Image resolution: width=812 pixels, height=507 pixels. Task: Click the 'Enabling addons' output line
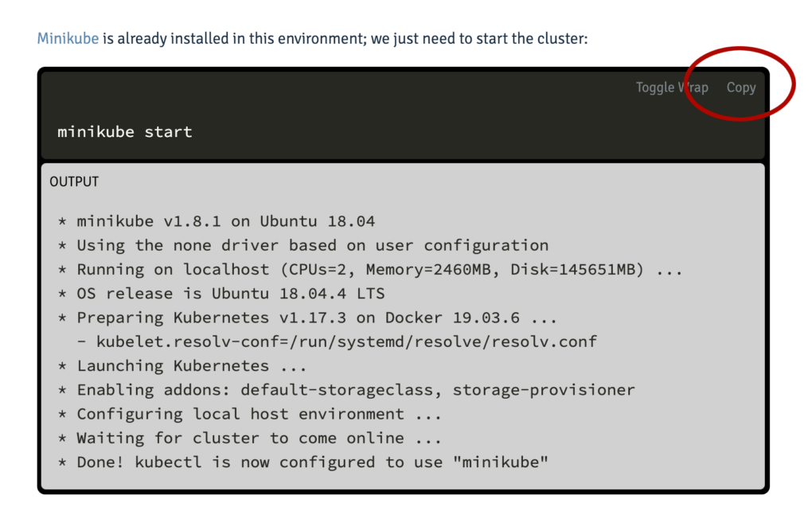346,389
